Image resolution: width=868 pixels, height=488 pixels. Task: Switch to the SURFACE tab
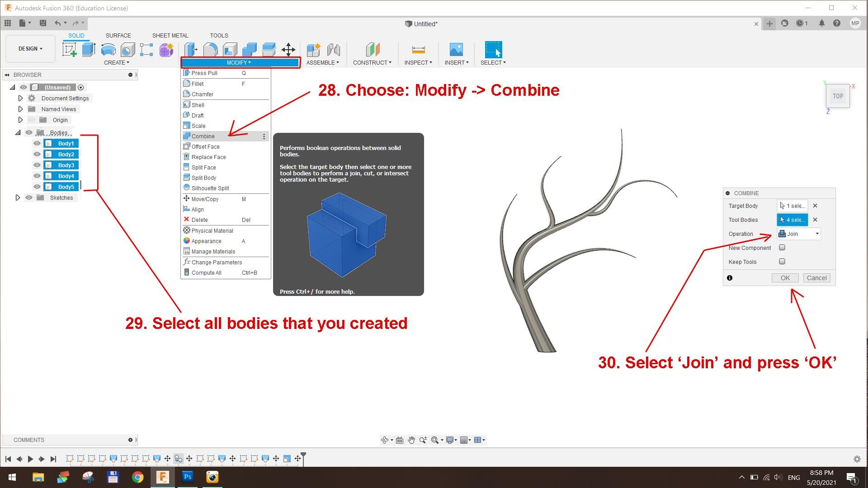118,35
